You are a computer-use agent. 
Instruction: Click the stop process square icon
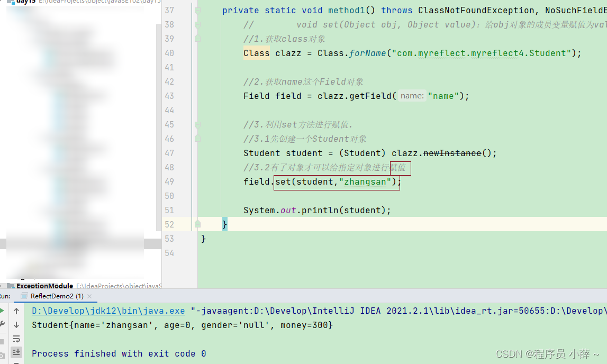point(2,341)
